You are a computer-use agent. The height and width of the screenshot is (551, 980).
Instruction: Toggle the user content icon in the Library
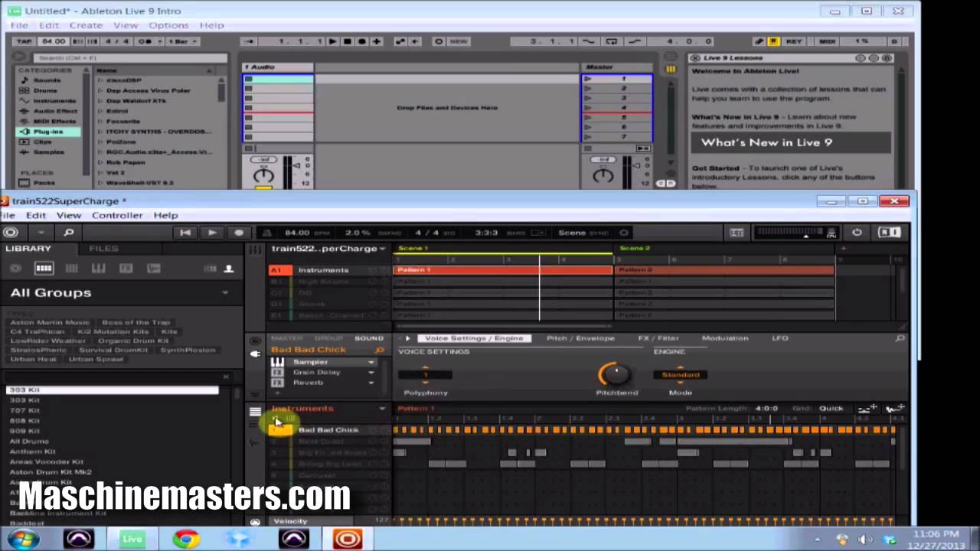(x=228, y=269)
